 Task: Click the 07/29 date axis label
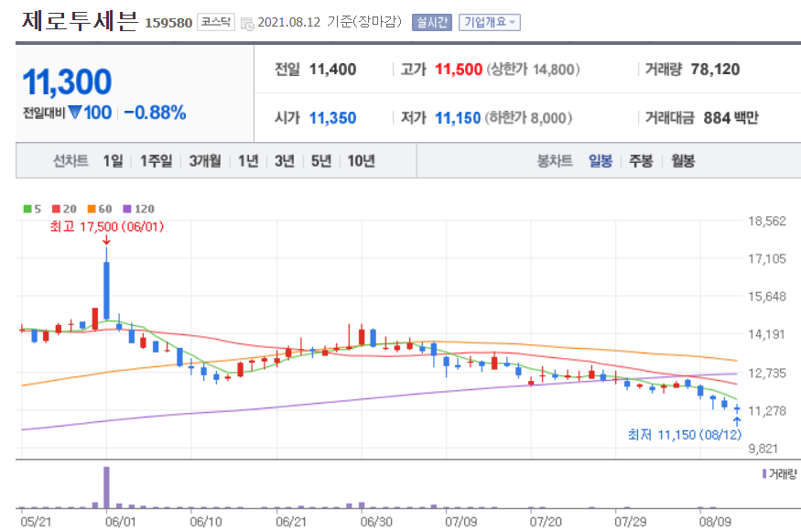631,522
